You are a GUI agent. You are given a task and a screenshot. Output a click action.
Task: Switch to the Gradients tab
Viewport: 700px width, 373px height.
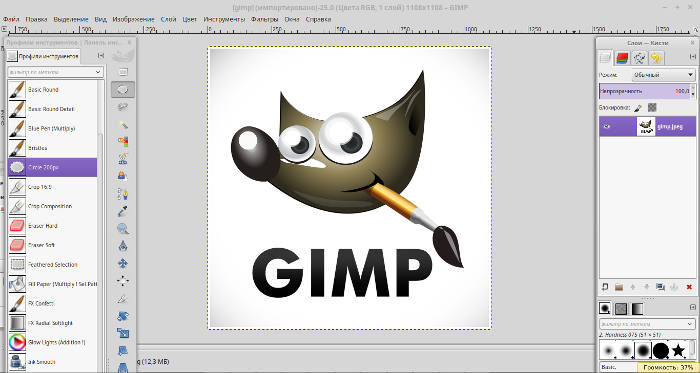[637, 308]
